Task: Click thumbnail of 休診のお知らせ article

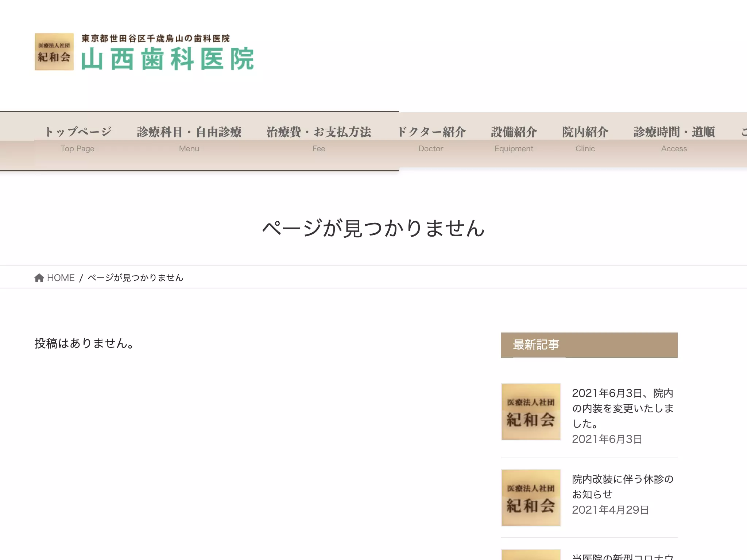Action: (x=531, y=498)
